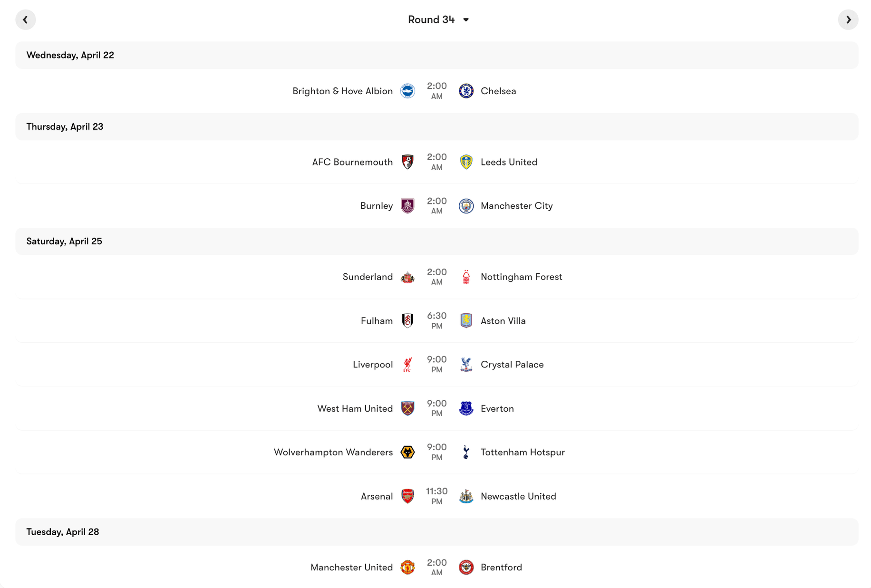The height and width of the screenshot is (588, 871).
Task: Click the 11:30 PM kickoff time for Arsenal match
Action: 436,496
